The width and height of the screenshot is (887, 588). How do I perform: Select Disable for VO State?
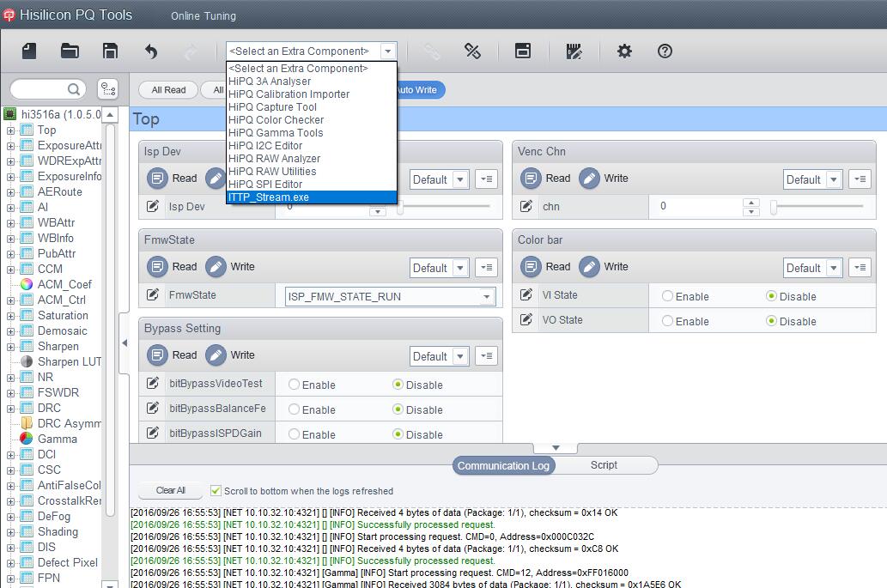(x=771, y=320)
